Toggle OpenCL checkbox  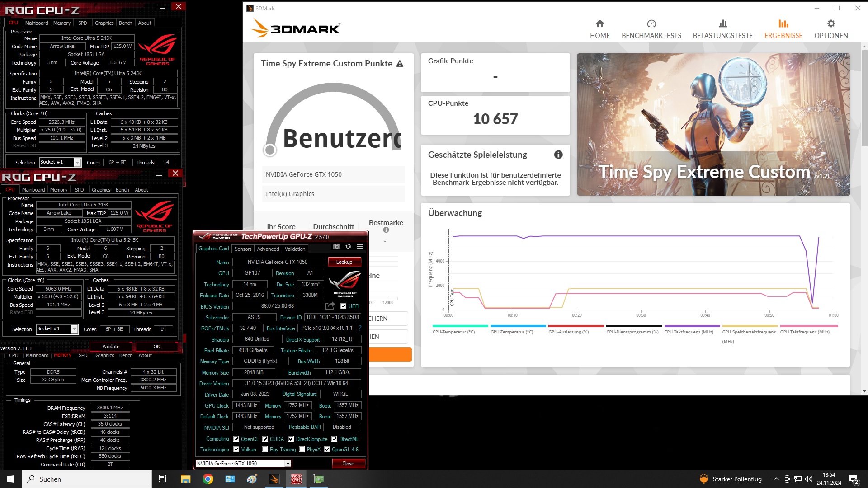point(236,439)
